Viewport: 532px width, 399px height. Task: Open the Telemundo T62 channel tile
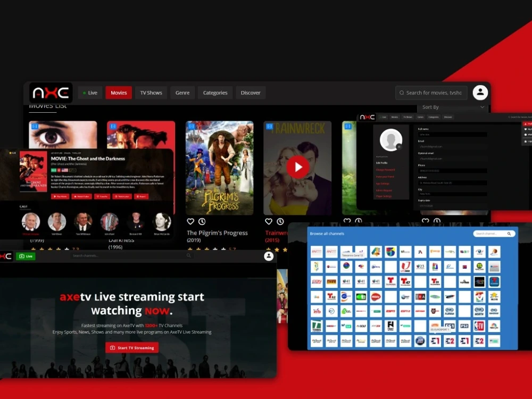pos(331,296)
